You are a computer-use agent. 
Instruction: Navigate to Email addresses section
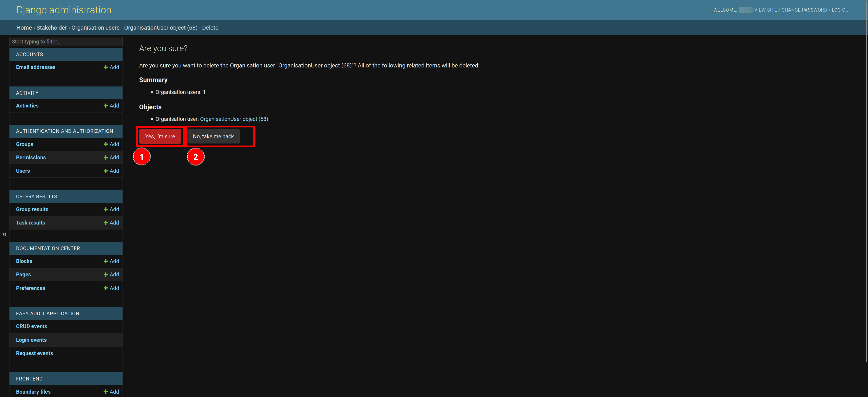35,67
